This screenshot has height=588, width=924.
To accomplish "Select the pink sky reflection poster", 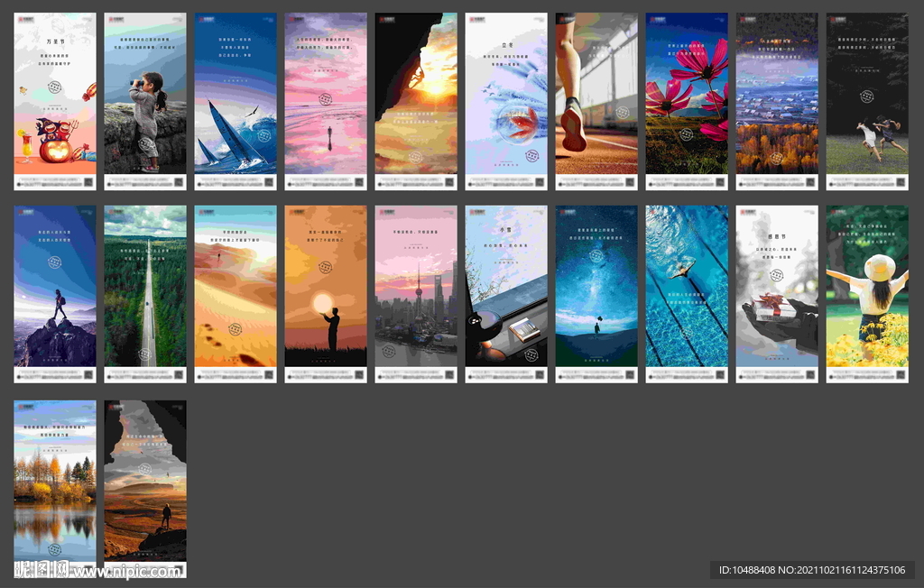I will 325,101.
